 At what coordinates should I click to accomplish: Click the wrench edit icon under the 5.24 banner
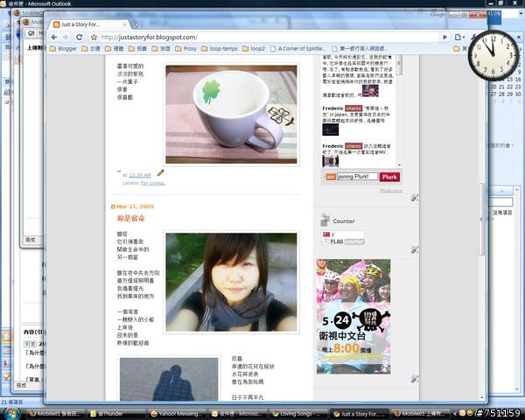pos(415,379)
